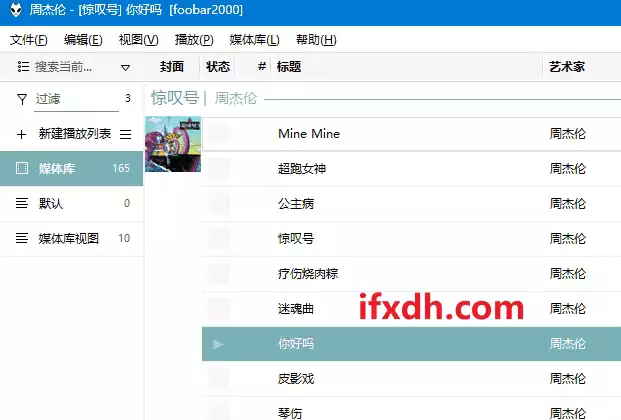Click artist 周杰伦 on 公主病 row
Viewport: 621px width, 420px height.
pos(568,204)
